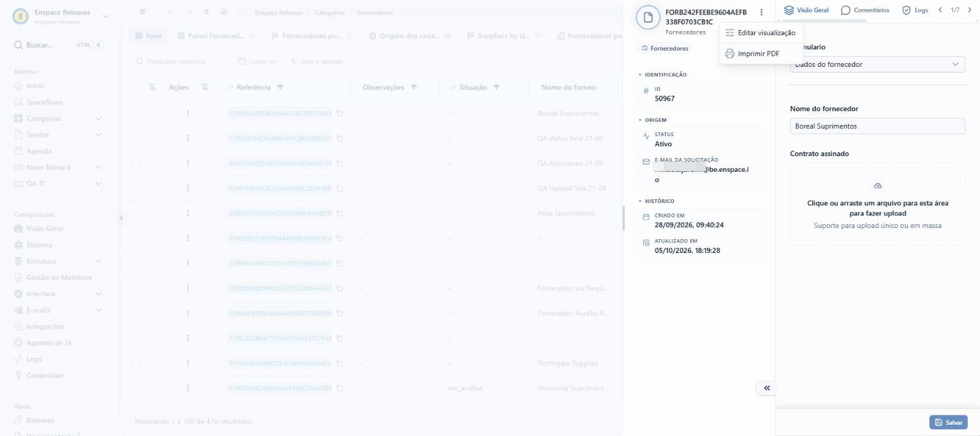This screenshot has height=436, width=980.
Task: Click the Fornecedores category tag
Action: [x=665, y=48]
